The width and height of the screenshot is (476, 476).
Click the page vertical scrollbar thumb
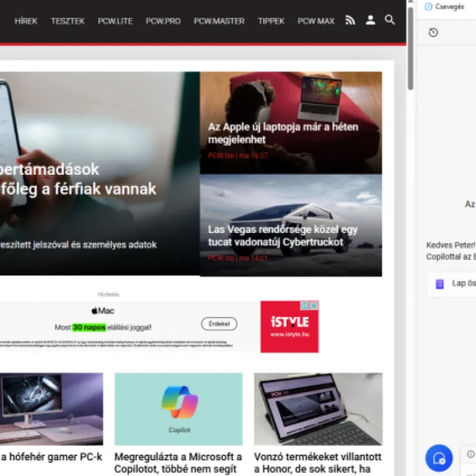(x=410, y=49)
